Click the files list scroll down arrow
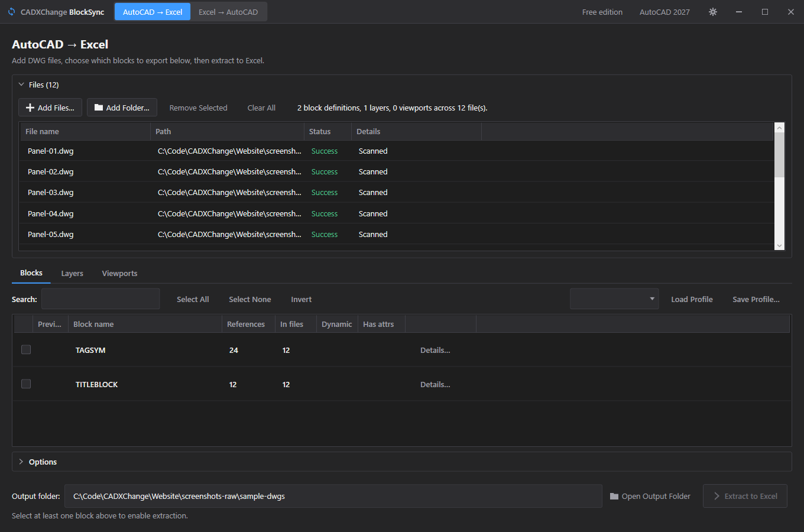Viewport: 804px width, 532px height. click(779, 246)
